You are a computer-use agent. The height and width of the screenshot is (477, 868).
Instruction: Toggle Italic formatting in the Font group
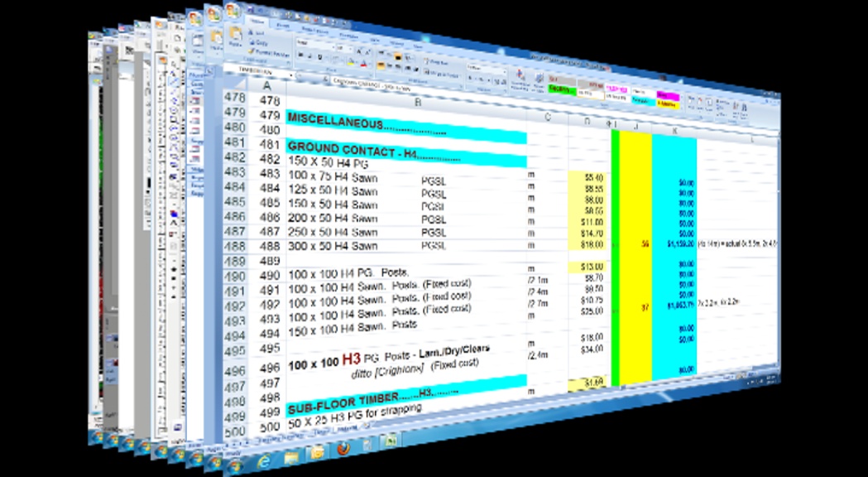[x=309, y=57]
